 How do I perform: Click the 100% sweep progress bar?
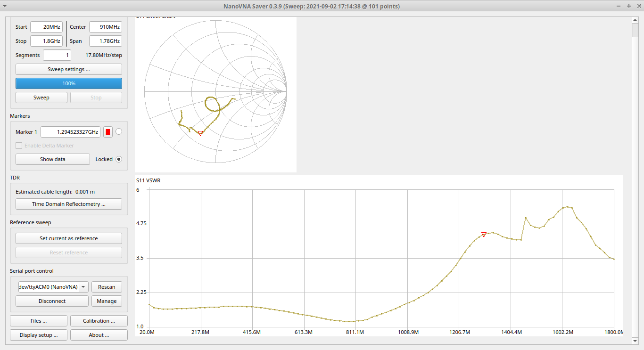coord(69,83)
